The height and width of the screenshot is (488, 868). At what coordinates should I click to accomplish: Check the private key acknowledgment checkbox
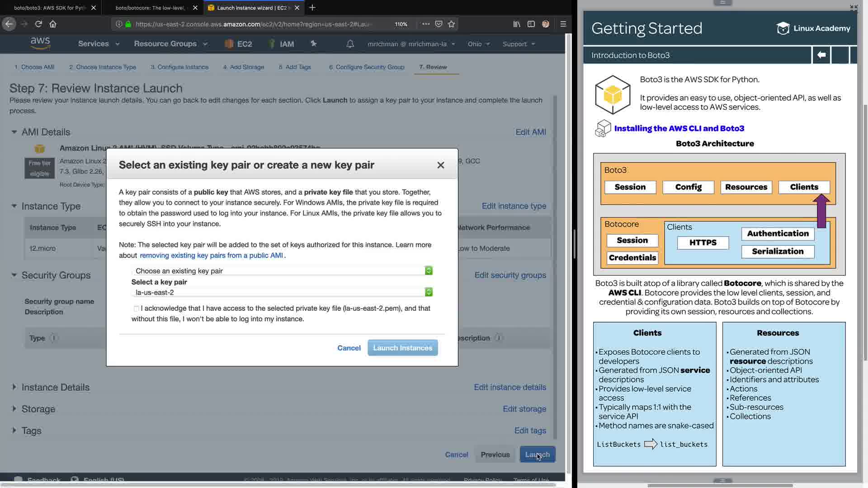point(136,309)
